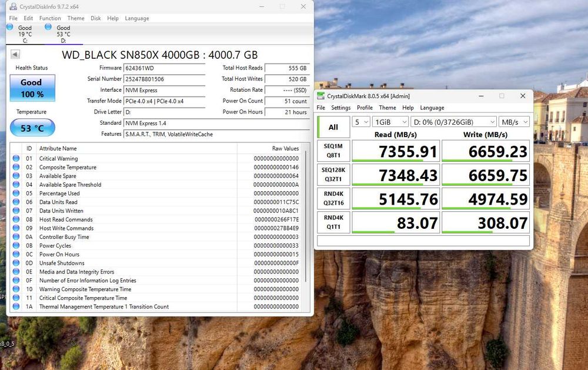
Task: Click Data Units Read status orb
Action: point(16,202)
